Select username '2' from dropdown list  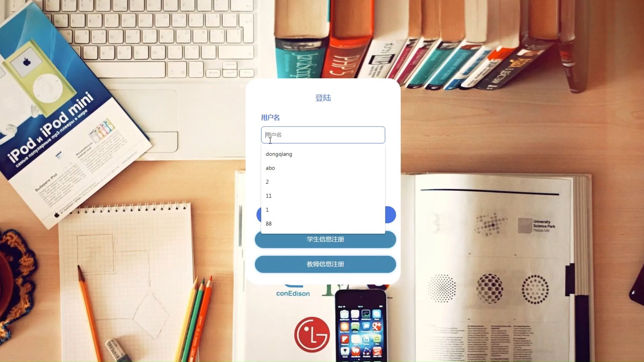267,182
